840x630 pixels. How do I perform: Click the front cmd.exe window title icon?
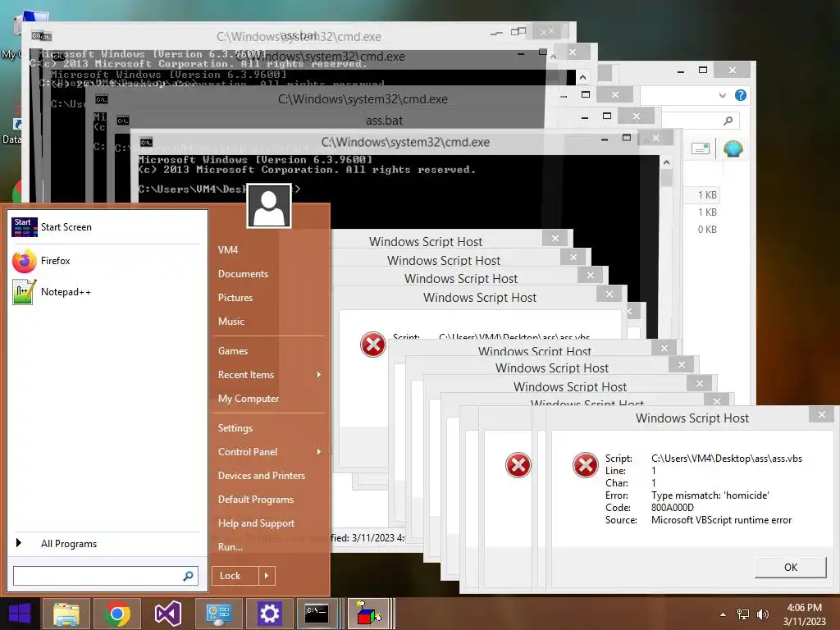146,143
